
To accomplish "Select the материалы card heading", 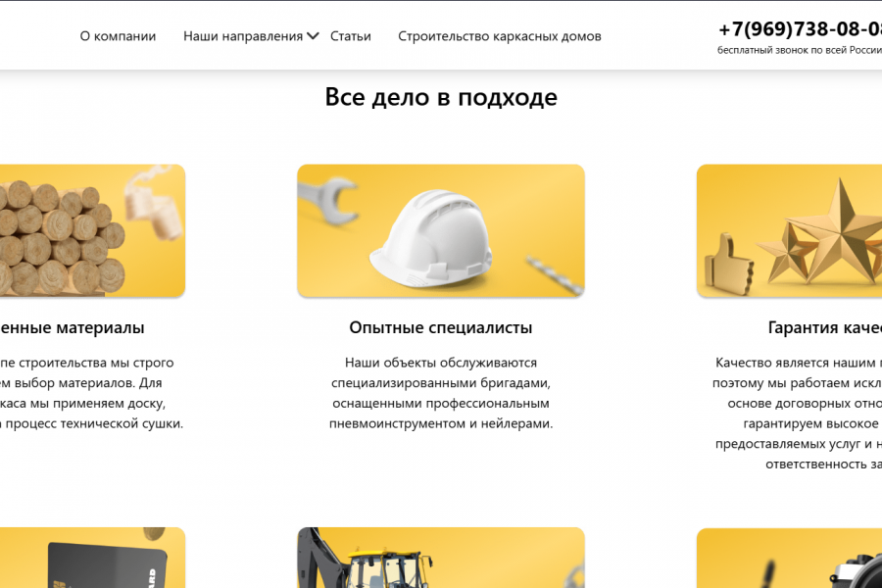I will point(72,327).
